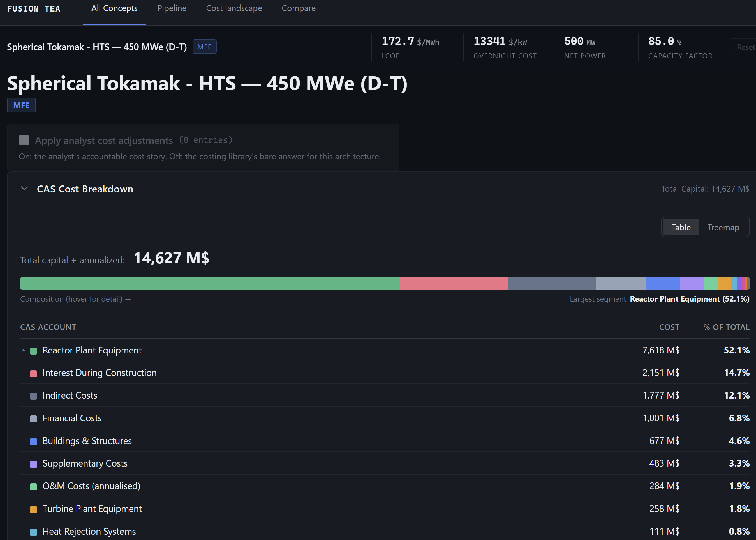Click the 14.7% of total value
Viewport: 756px width, 540px height.
[737, 373]
